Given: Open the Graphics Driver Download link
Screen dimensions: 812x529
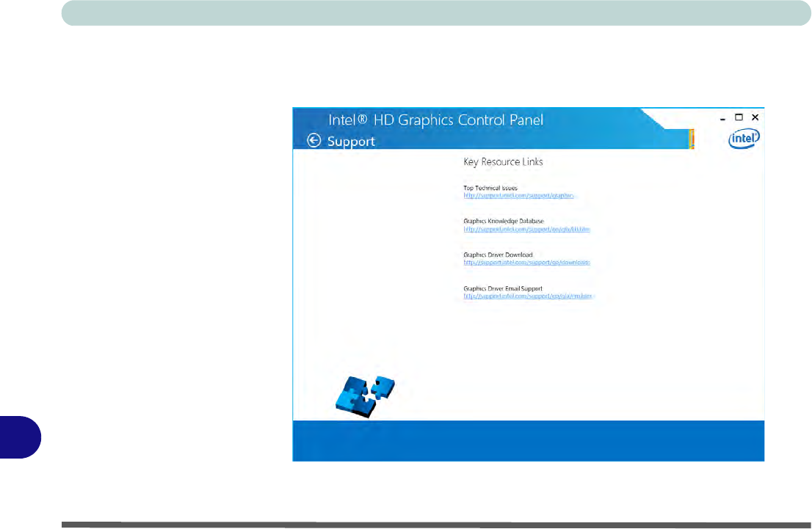Looking at the screenshot, I should [526, 263].
